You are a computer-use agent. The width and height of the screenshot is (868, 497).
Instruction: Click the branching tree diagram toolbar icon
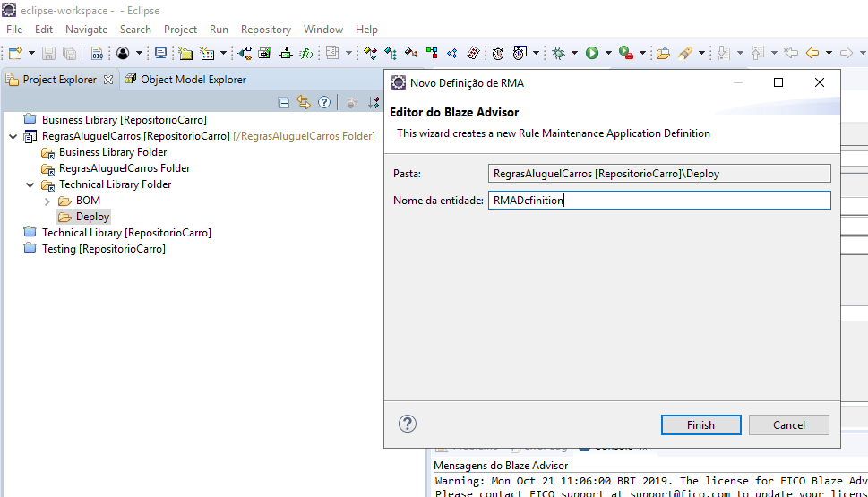pos(245,53)
